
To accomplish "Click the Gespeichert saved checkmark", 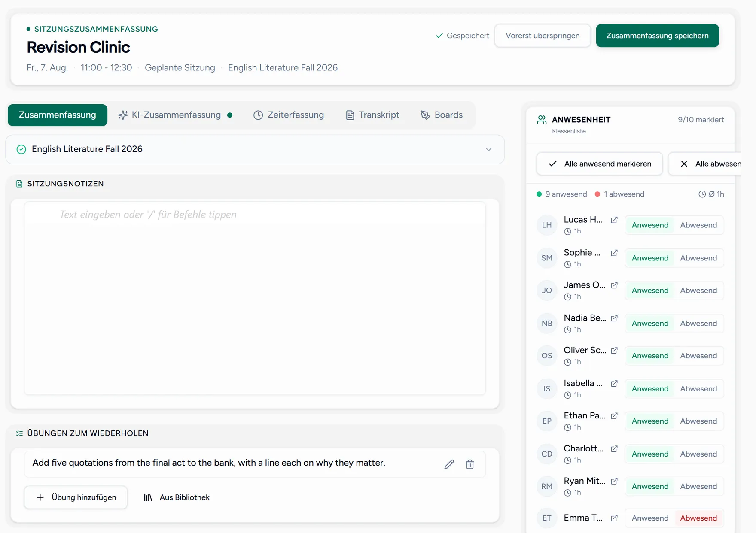I will (x=439, y=36).
